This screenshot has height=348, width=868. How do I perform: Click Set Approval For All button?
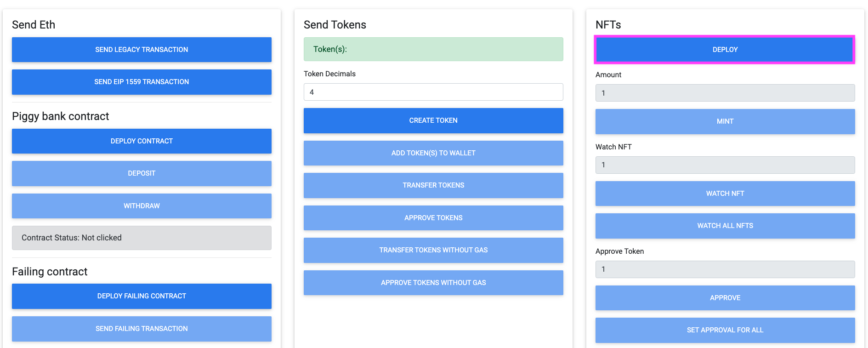725,330
